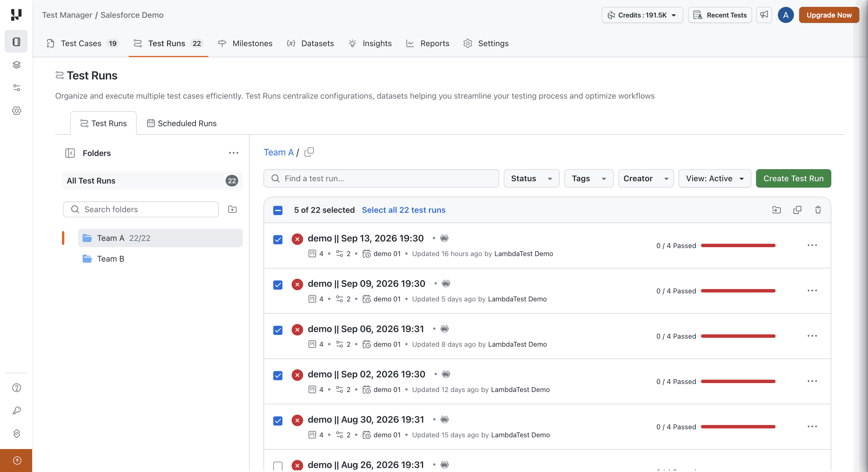Click the Upgrade Now button
Viewport: 868px width, 472px height.
[829, 15]
